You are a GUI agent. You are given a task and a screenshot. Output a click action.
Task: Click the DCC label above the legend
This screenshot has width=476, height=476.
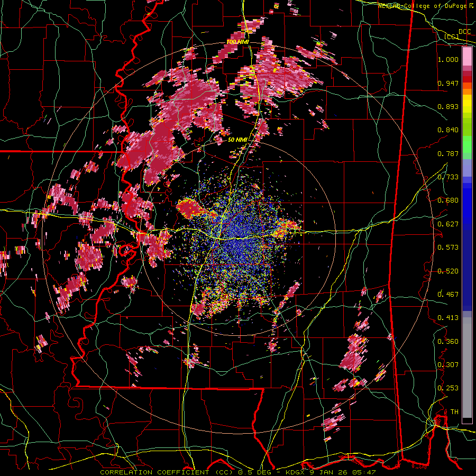click(464, 32)
